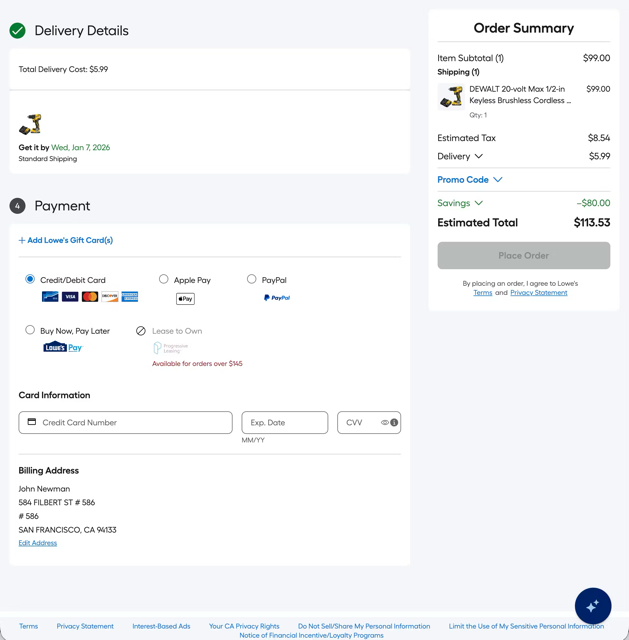Click the Apple Pay badge icon
Screen dimensions: 629x640
coord(185,299)
